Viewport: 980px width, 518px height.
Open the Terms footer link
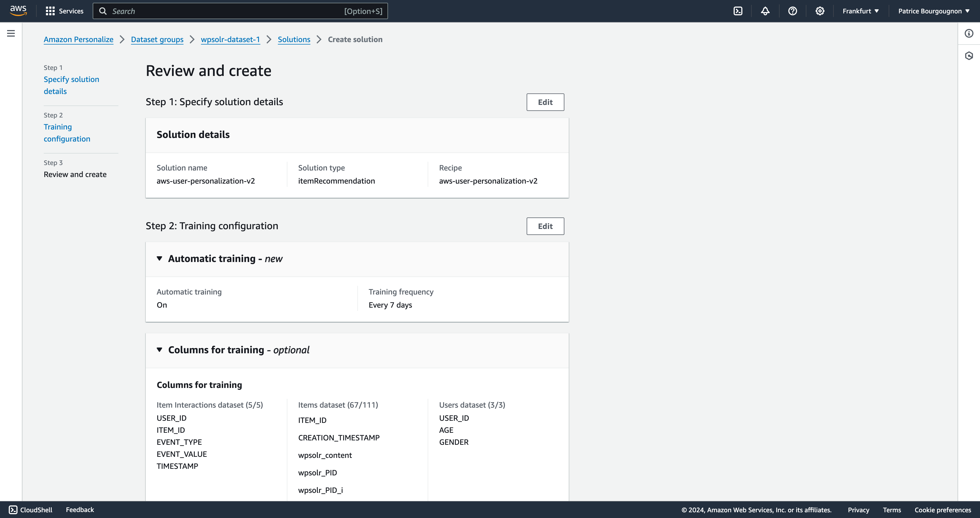pos(892,510)
